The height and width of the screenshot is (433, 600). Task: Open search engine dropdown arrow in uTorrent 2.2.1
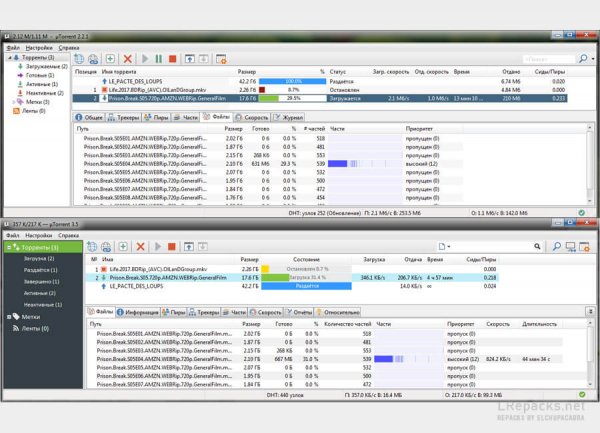[593, 59]
